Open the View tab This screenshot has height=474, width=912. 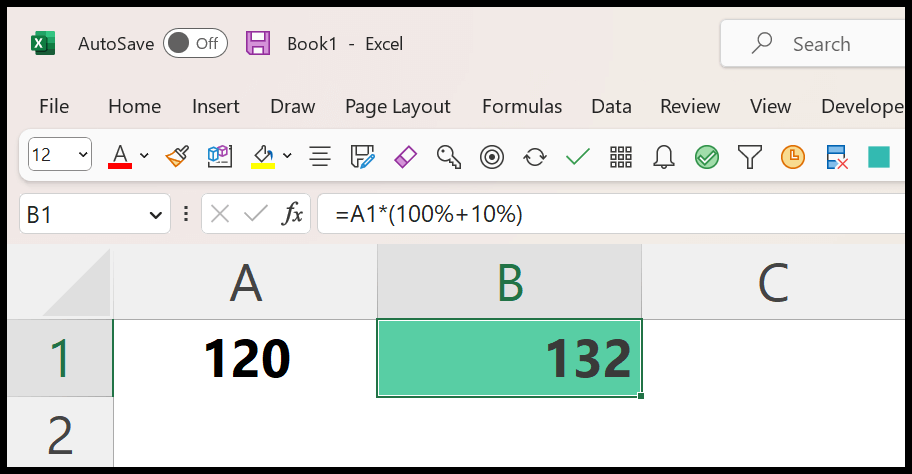770,106
